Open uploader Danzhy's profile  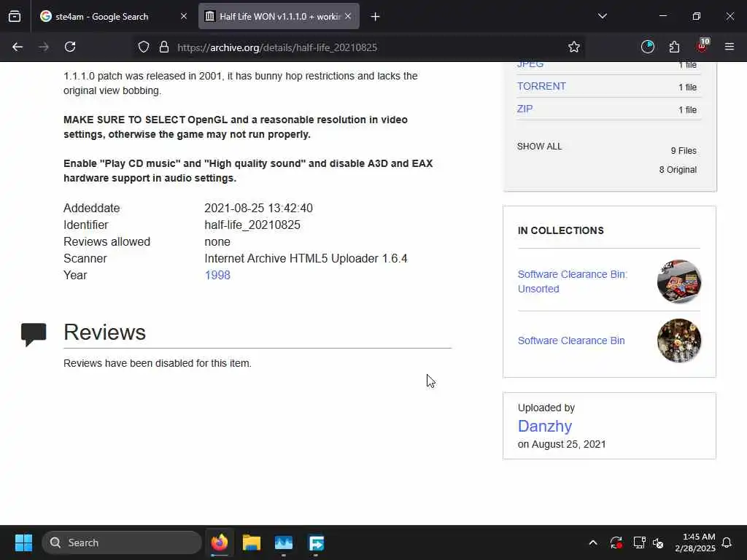545,426
